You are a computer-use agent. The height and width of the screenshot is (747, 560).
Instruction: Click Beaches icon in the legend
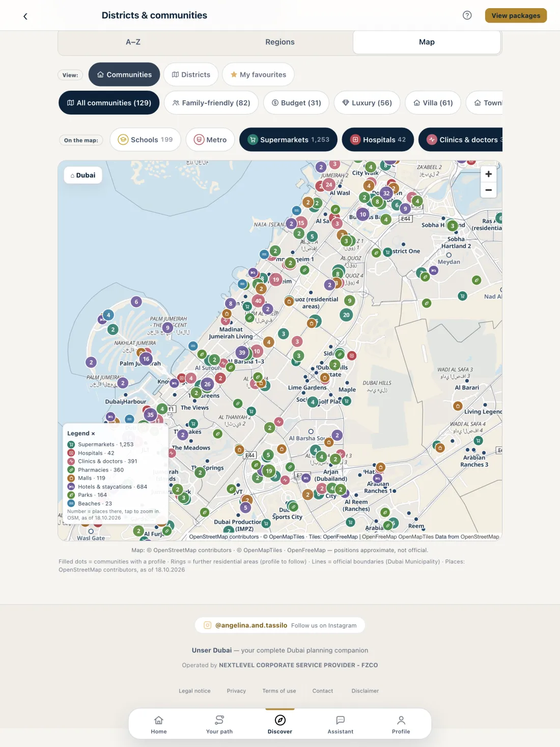[x=71, y=504]
